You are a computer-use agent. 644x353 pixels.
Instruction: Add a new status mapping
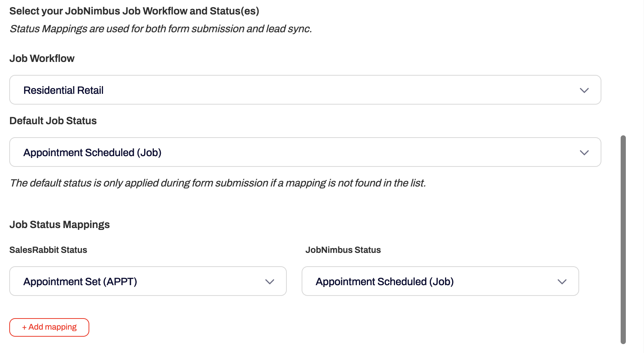[x=49, y=327]
